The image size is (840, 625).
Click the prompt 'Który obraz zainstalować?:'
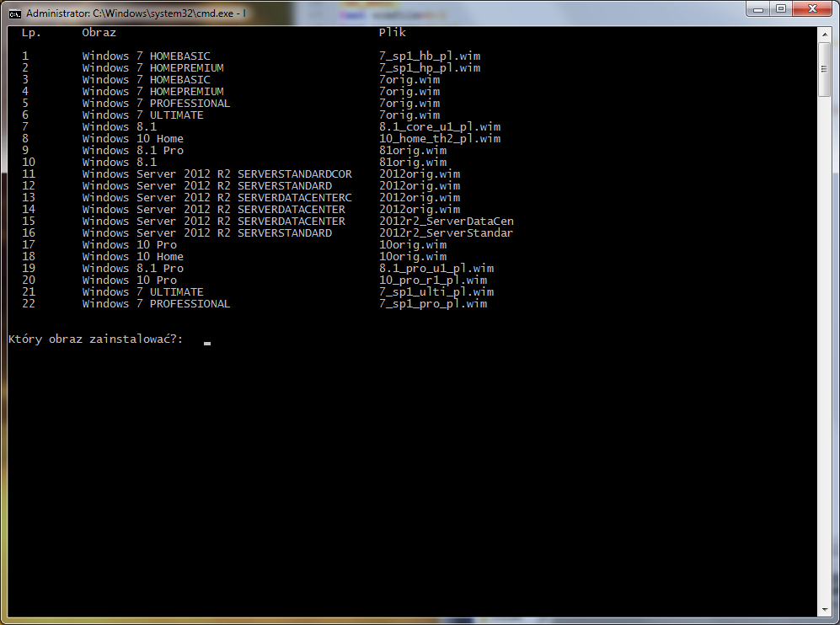pyautogui.click(x=96, y=339)
